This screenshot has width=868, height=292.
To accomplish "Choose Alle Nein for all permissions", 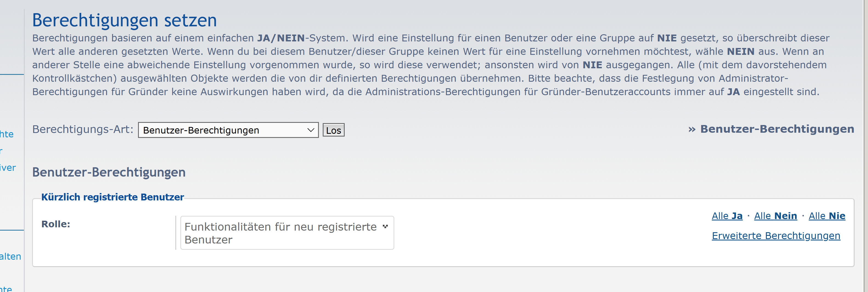I will point(776,216).
